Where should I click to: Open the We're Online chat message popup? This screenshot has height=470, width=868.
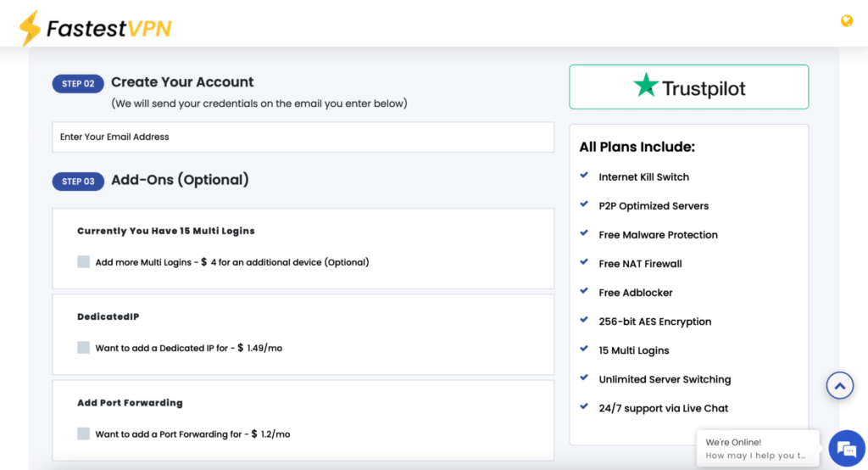pos(758,449)
